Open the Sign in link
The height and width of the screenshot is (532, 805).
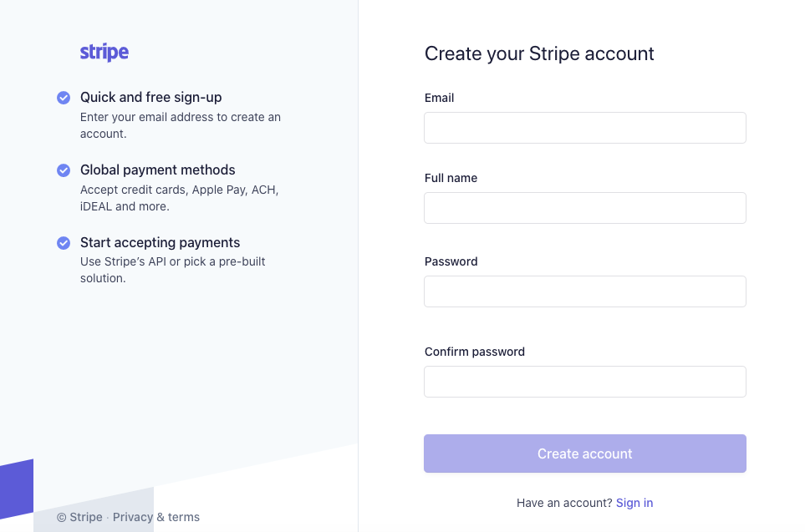634,503
